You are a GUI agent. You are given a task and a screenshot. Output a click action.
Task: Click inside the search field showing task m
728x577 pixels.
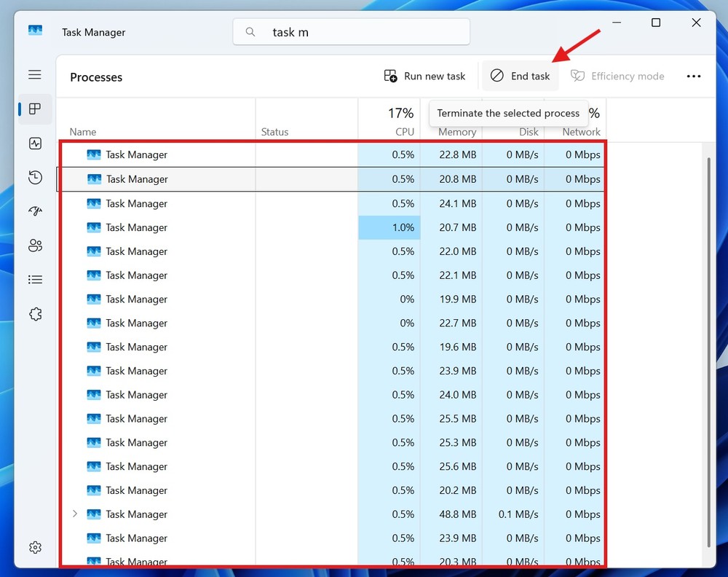349,31
